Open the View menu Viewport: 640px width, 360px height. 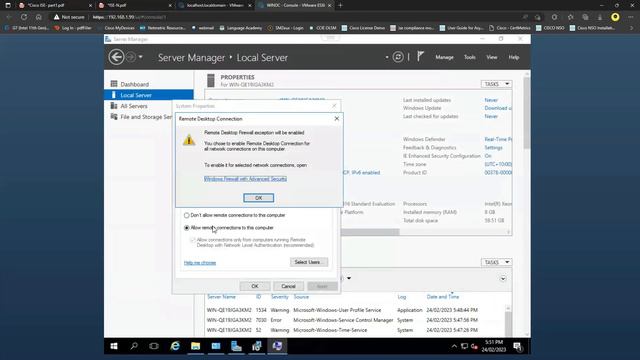pyautogui.click(x=491, y=58)
